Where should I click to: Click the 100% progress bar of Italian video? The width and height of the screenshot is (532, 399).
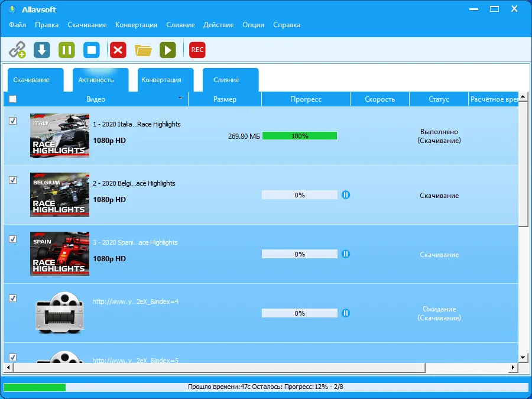click(300, 136)
